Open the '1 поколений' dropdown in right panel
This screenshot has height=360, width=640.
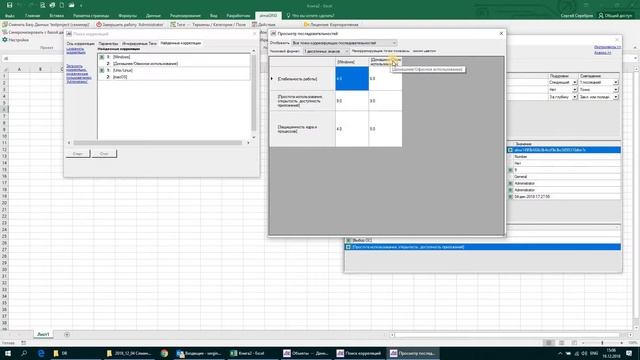point(598,82)
